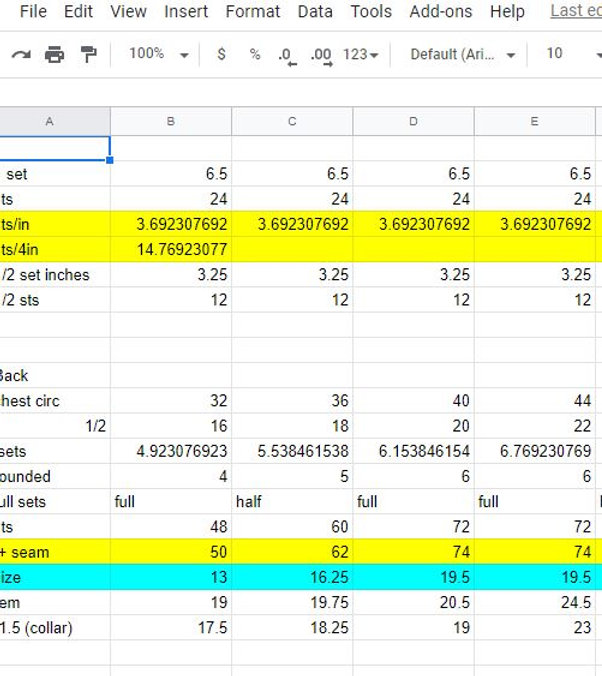This screenshot has height=676, width=602.
Task: Click cyan cell with value 13
Action: click(x=171, y=577)
